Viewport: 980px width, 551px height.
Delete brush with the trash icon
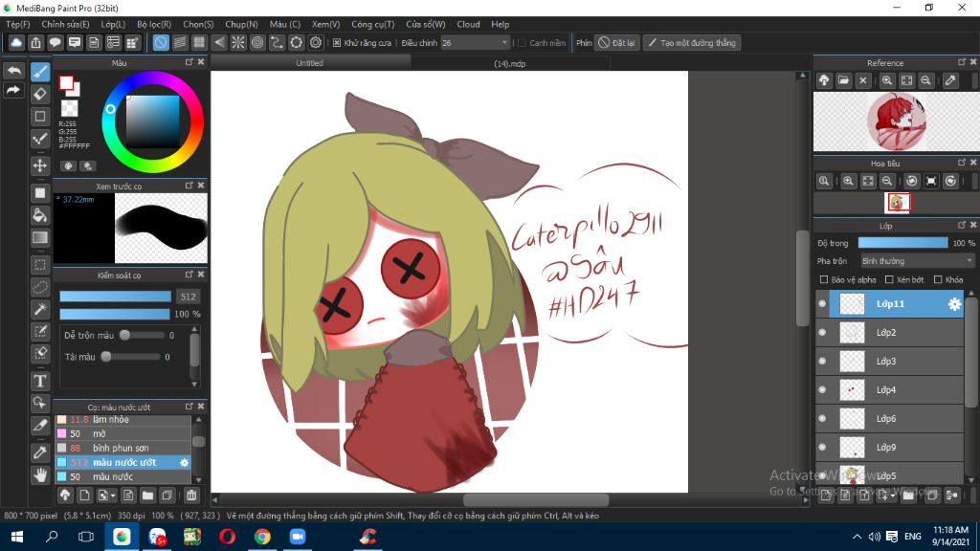pos(191,496)
